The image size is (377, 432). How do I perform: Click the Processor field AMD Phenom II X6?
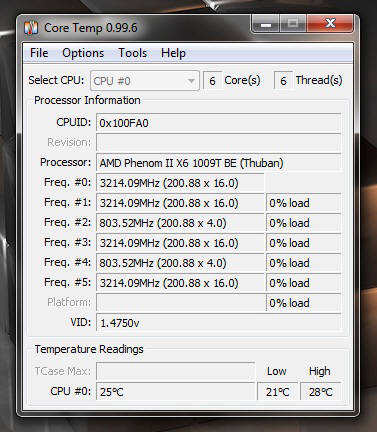pos(219,163)
